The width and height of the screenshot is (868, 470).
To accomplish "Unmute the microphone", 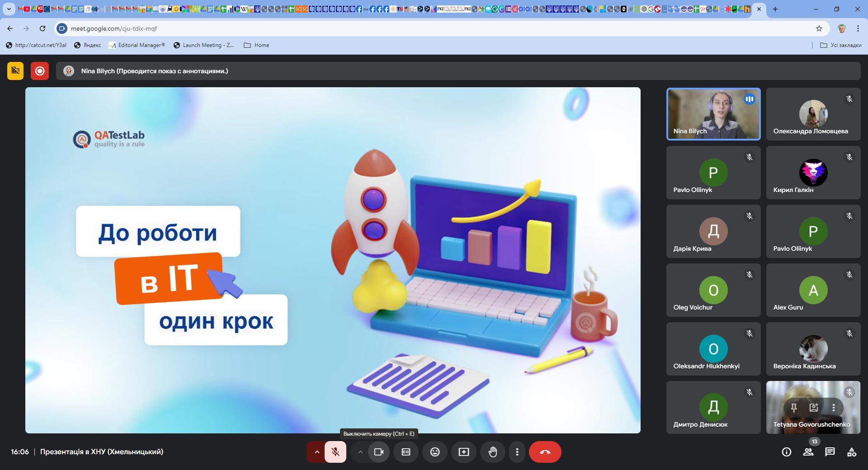I will (x=335, y=452).
